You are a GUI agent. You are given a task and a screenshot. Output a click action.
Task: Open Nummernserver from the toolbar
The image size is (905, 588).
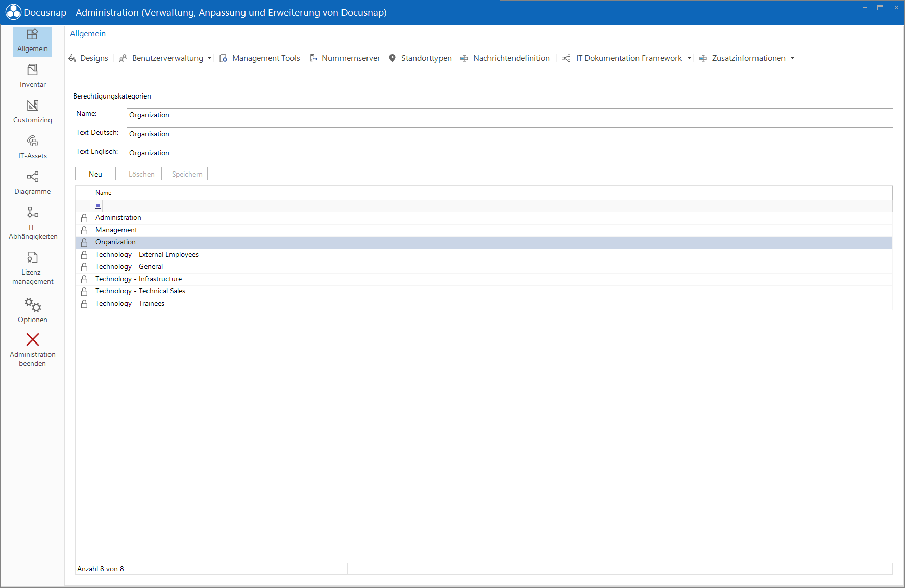[x=345, y=58]
